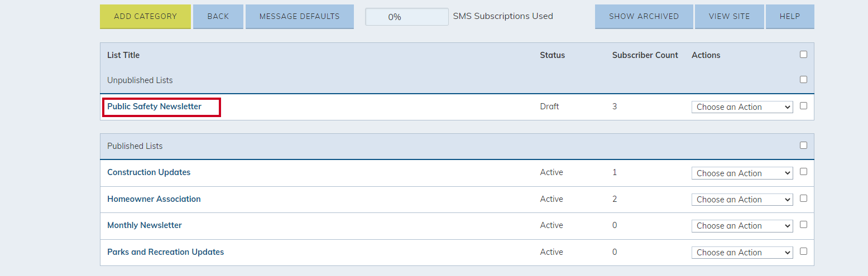Open action dropdown for Monthly Newsletter
The width and height of the screenshot is (868, 276).
click(x=742, y=226)
